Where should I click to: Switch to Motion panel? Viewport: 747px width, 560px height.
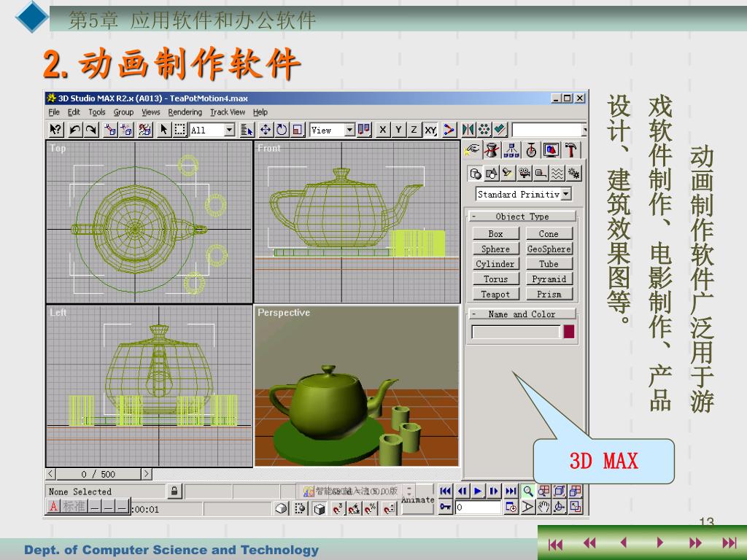click(x=531, y=150)
